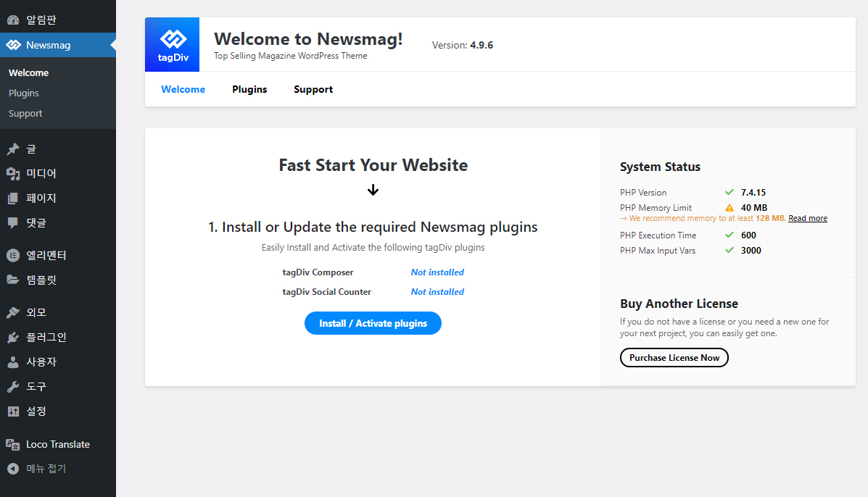Open the Welcome tab in the header
This screenshot has width=868, height=497.
[183, 89]
